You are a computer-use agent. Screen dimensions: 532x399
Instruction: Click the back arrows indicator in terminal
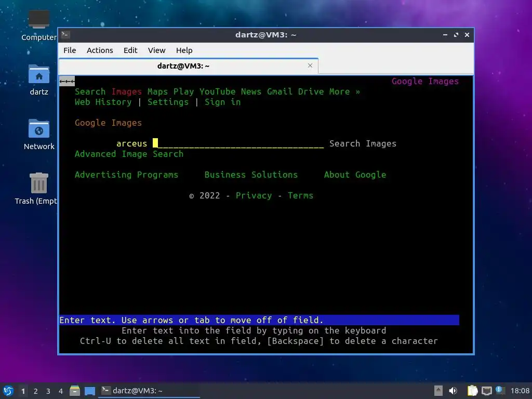click(67, 82)
